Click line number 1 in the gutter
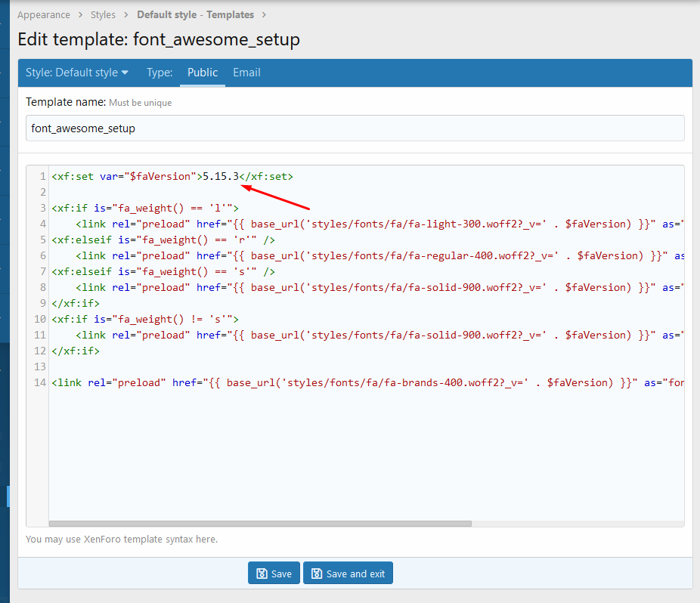This screenshot has width=700, height=603. tap(43, 176)
